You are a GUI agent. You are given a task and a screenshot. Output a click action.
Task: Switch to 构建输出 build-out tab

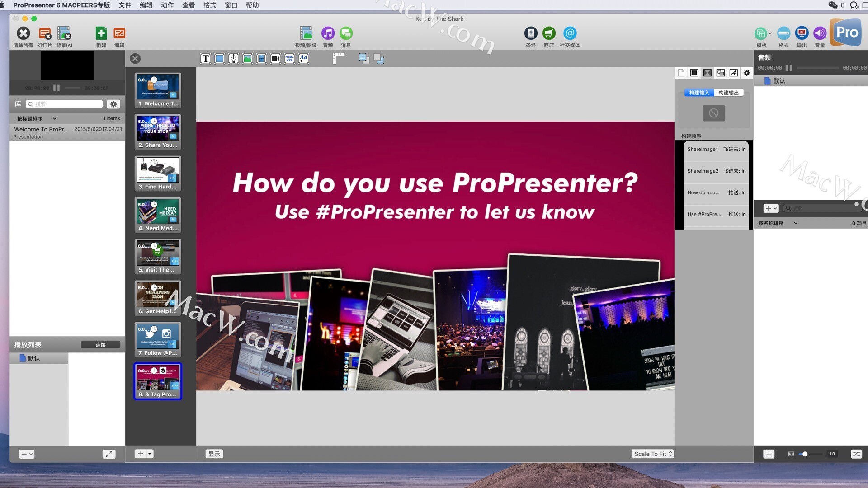tap(729, 93)
